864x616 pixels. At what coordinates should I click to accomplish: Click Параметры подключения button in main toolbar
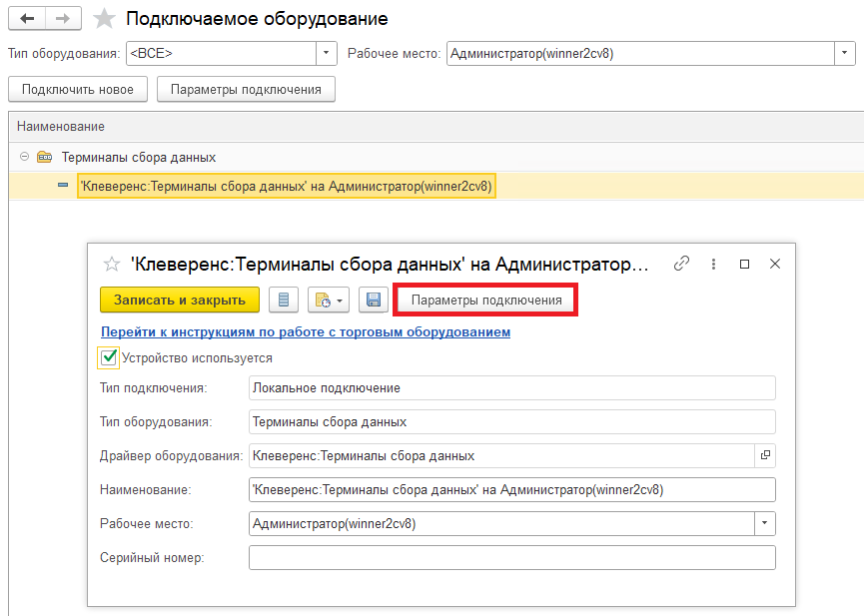click(x=246, y=89)
